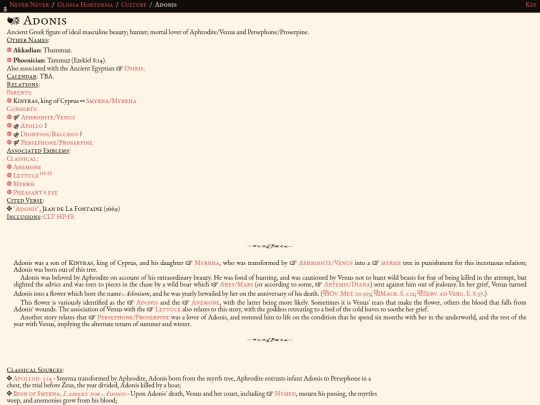Open Artemis/Diana link in paragraph
Screen dimensions: 540x405
tap(347, 284)
